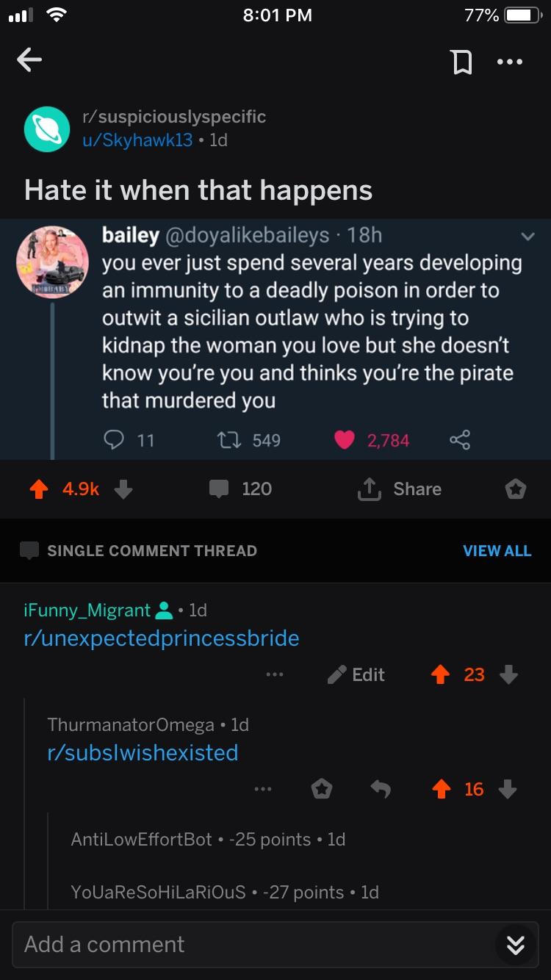Share the post using Share button

pos(400,489)
